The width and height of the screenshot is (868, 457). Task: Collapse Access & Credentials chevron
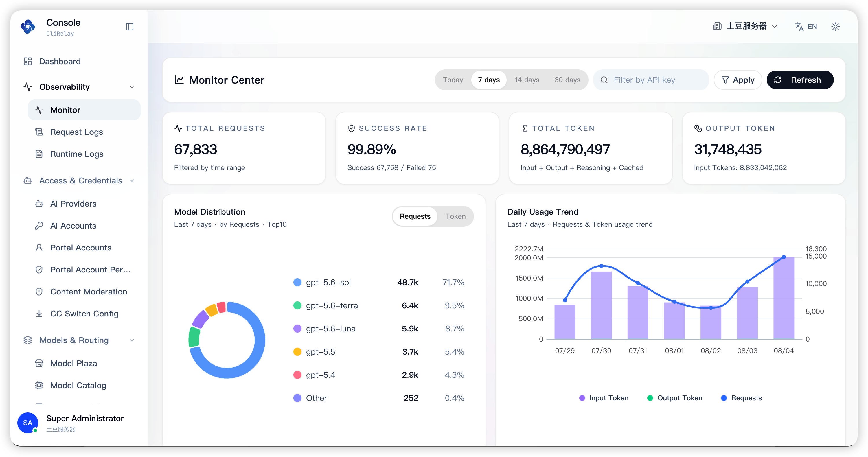point(132,180)
